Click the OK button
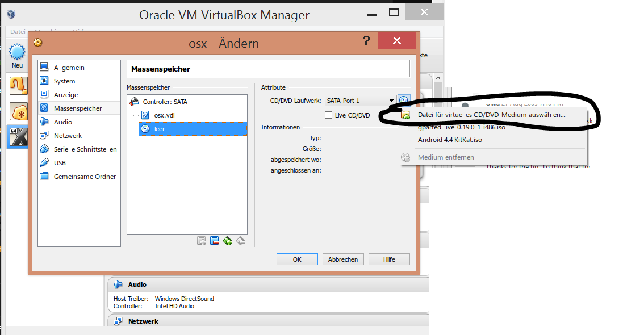Screen dimensions: 644x335 [297, 259]
